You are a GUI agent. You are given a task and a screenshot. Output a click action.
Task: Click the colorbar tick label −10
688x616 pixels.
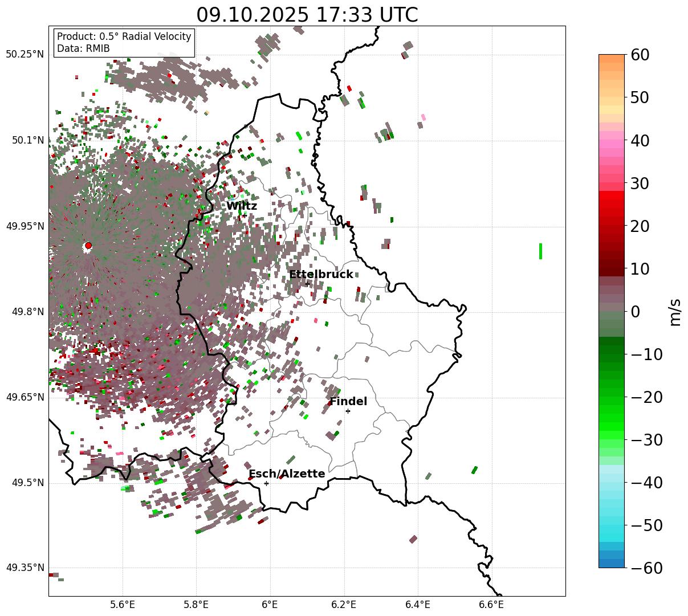click(x=646, y=354)
